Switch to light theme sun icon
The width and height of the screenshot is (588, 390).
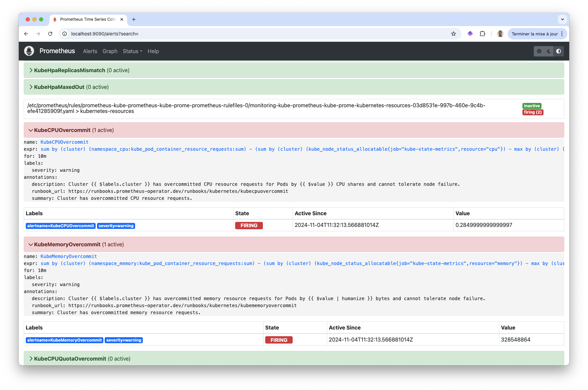(x=539, y=51)
